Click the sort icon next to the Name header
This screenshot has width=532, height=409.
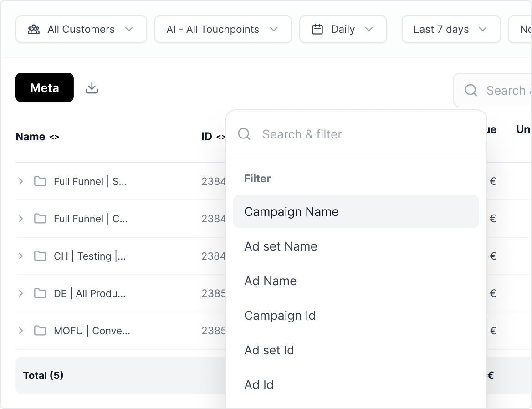pyautogui.click(x=54, y=137)
